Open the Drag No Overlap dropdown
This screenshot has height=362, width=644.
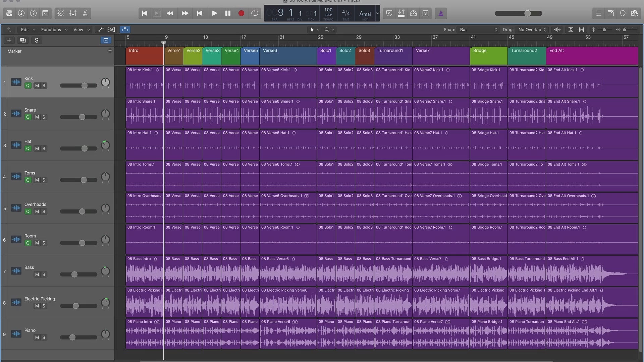(x=532, y=29)
